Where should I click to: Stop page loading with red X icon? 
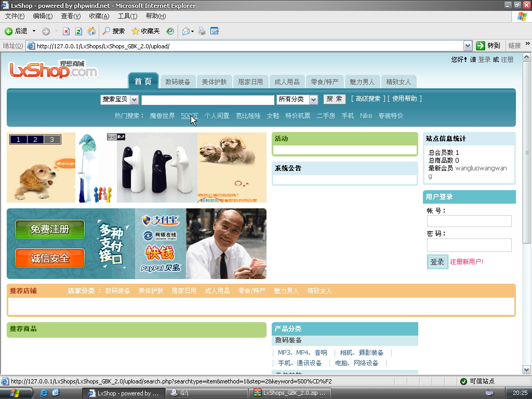pos(66,31)
